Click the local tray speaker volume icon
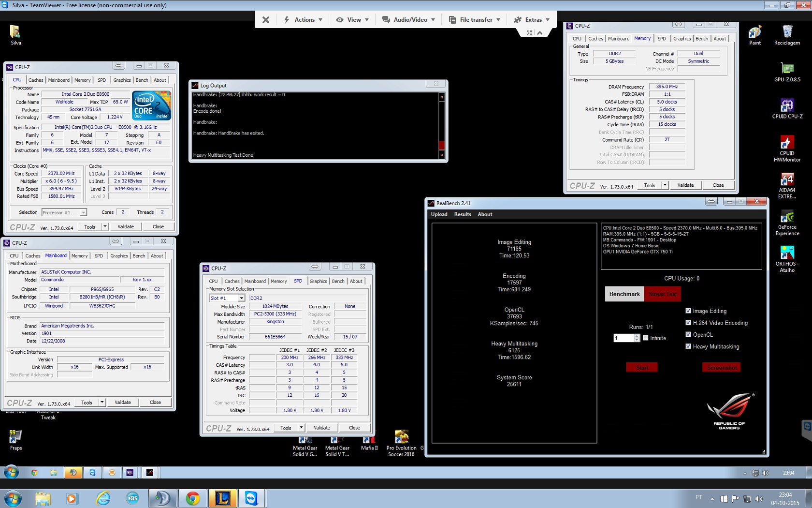This screenshot has width=812, height=508. (758, 498)
